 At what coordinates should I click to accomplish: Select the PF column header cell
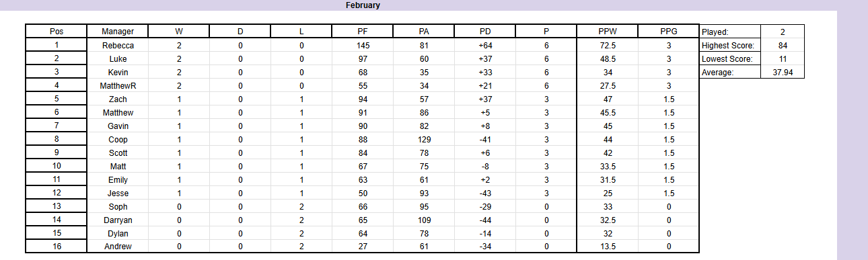tap(363, 32)
